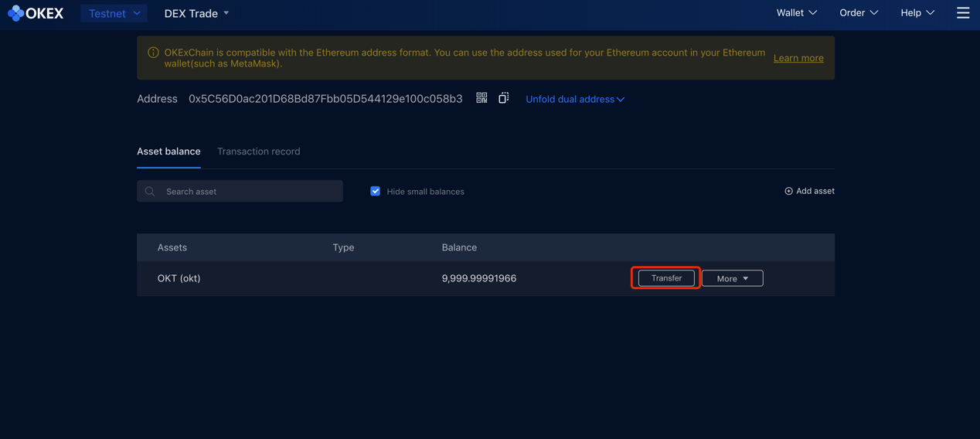The height and width of the screenshot is (439, 980).
Task: Toggle Hide small balances checkbox
Action: point(375,191)
